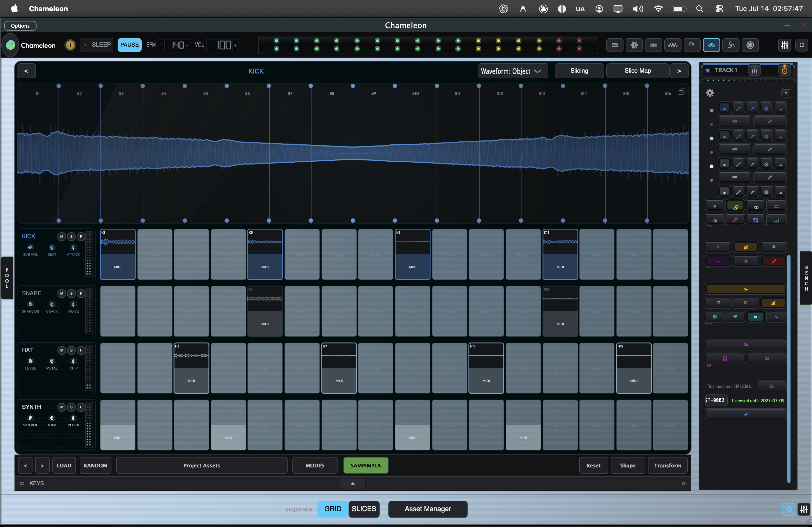This screenshot has height=527, width=812.
Task: Click the red diagonal slash button
Action: (x=774, y=261)
